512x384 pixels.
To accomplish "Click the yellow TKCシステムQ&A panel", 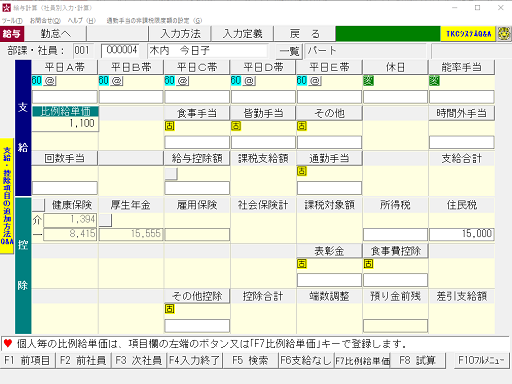I will point(468,34).
